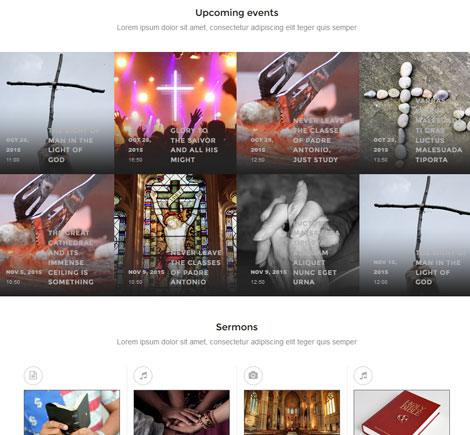Open the Nov 15 'Man in the Light of God' event

tap(415, 235)
